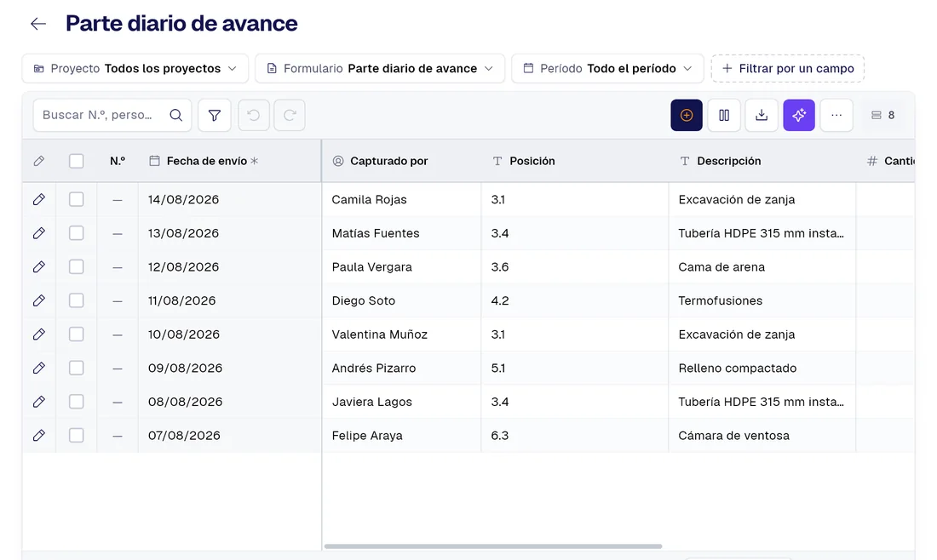Check the 14/08/2026 row checkbox

77,199
